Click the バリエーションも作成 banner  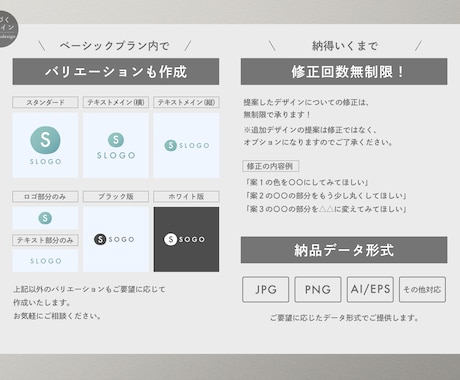pyautogui.click(x=116, y=72)
